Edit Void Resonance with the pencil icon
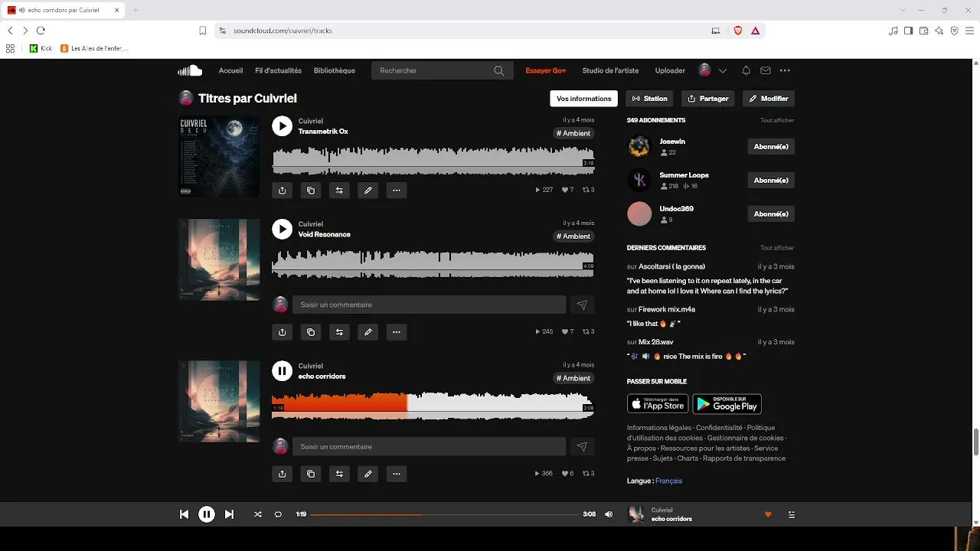Screen dimensions: 980x551 coord(368,332)
